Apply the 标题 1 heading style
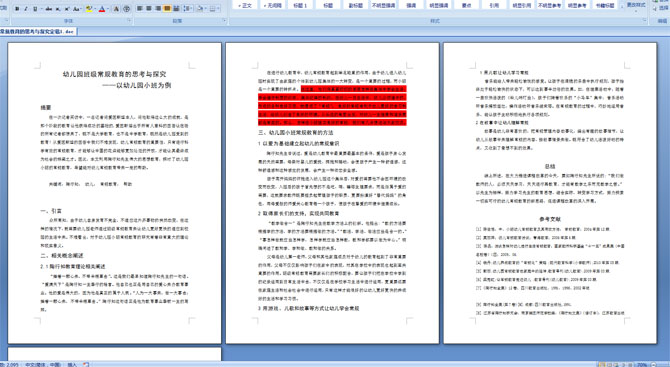The image size is (670, 367). coord(300,5)
